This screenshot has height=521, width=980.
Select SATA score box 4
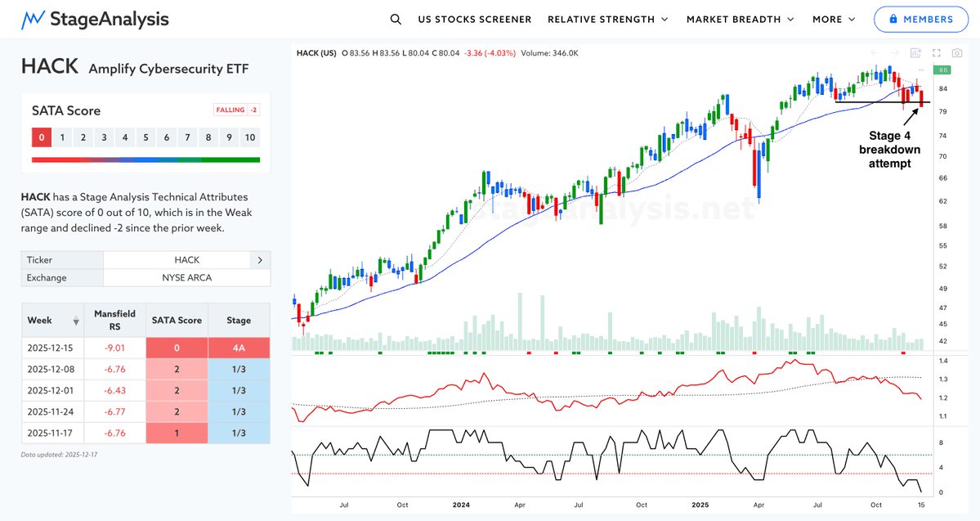click(125, 137)
